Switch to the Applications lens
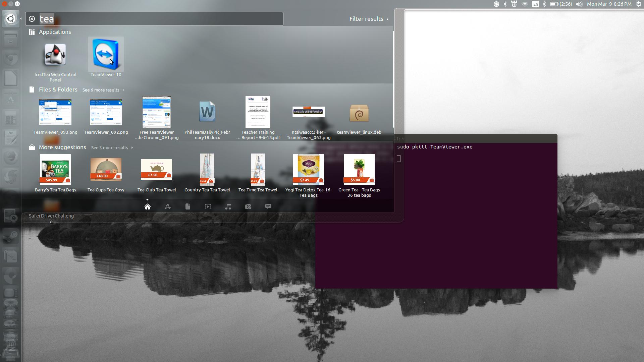The height and width of the screenshot is (362, 644). click(x=168, y=206)
